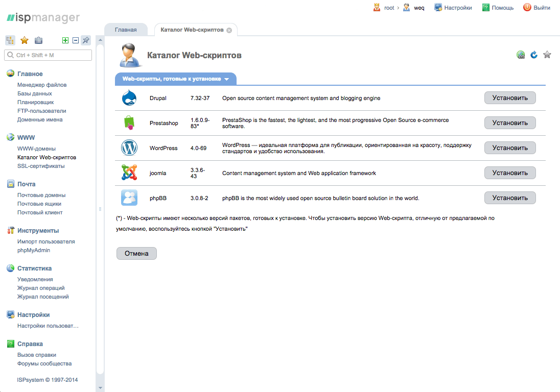Click the globe page link icon
The image size is (560, 392).
(521, 55)
